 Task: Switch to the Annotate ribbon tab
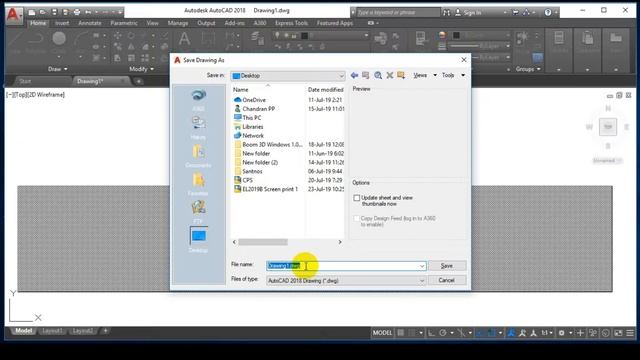(x=90, y=23)
